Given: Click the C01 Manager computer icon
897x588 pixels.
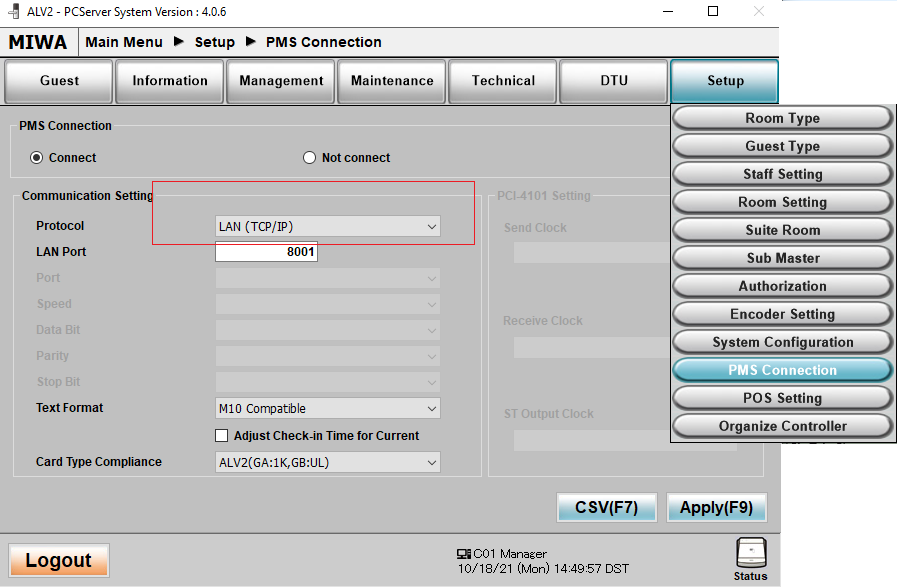Looking at the screenshot, I should [463, 553].
